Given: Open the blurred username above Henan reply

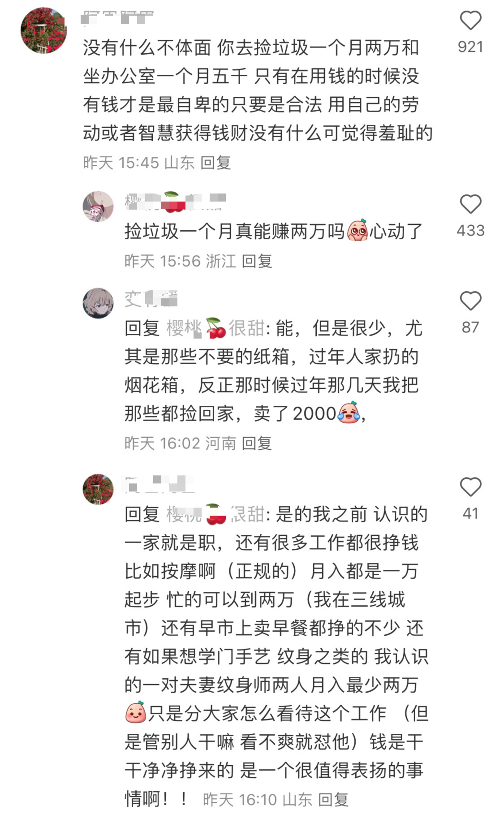Looking at the screenshot, I should pyautogui.click(x=151, y=299).
